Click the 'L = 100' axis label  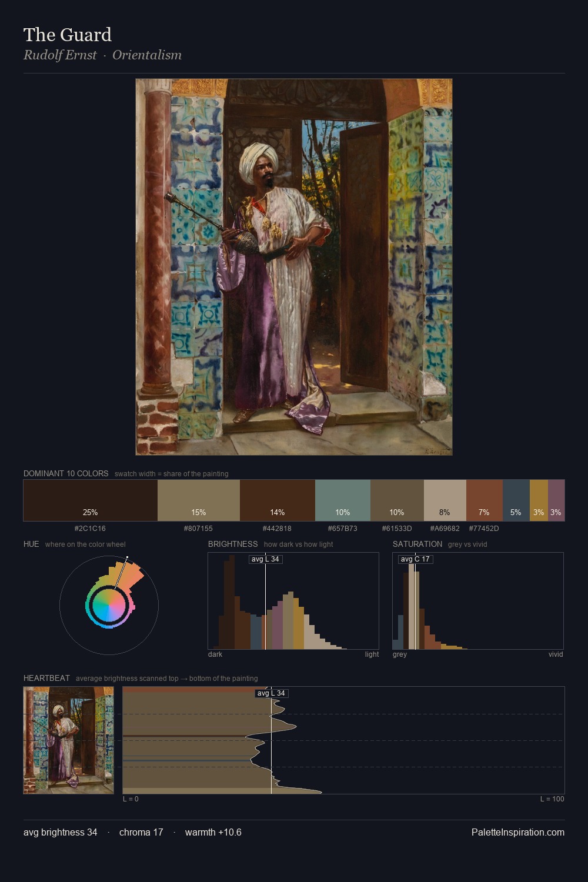coord(552,799)
